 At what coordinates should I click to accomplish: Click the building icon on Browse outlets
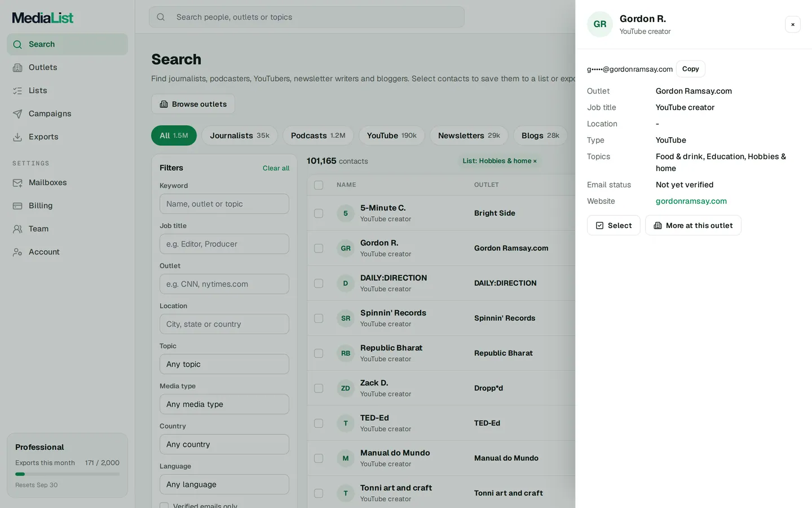[x=164, y=104]
